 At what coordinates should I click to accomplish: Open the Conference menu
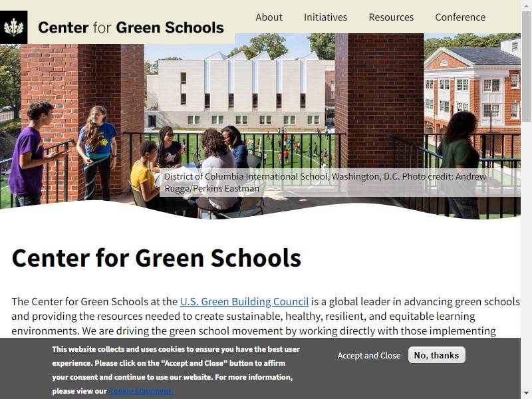[x=460, y=17]
